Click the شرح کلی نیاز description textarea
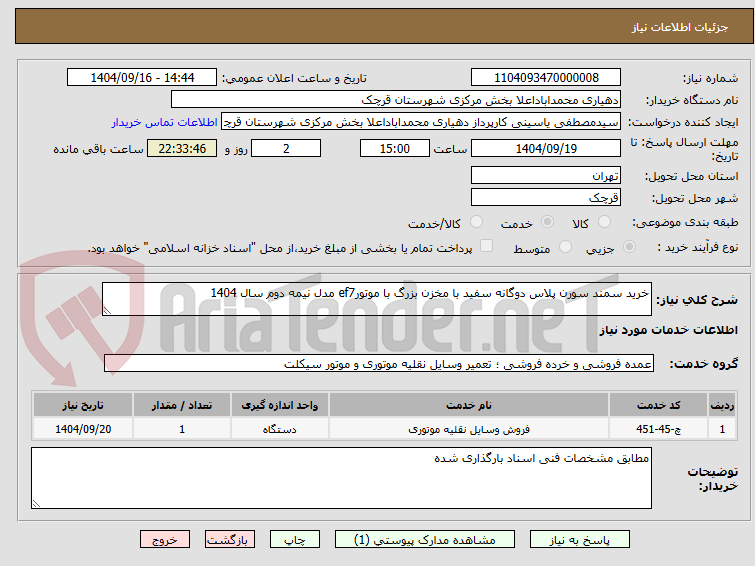The height and width of the screenshot is (566, 755). (377, 299)
